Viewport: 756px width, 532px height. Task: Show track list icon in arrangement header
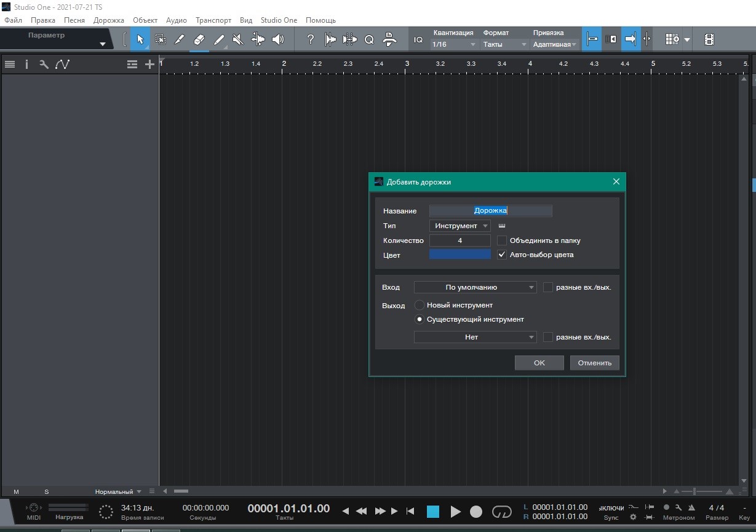(x=9, y=64)
